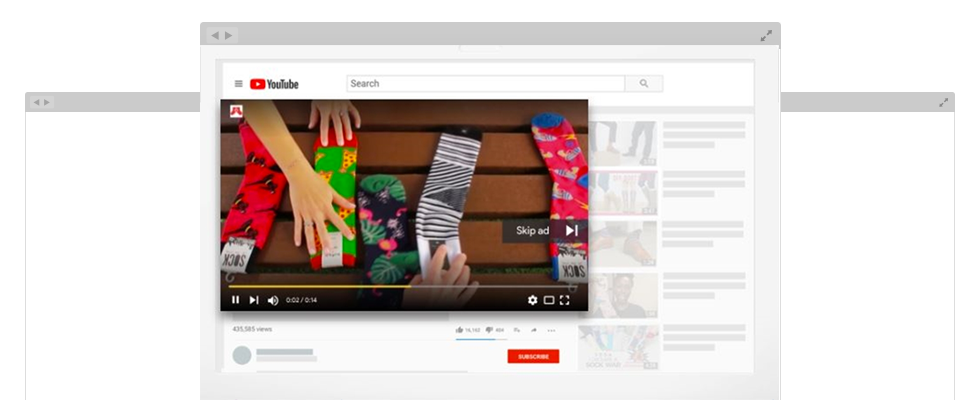Go forward in the rear browser window

(x=46, y=102)
